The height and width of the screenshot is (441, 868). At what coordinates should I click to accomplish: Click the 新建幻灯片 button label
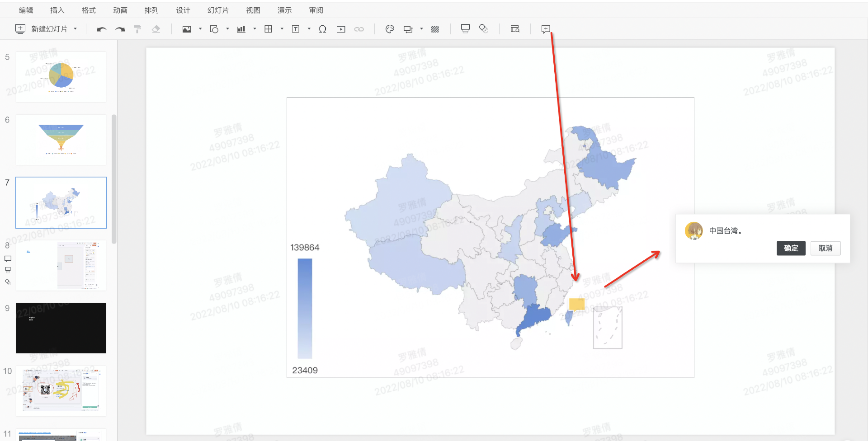[49, 29]
